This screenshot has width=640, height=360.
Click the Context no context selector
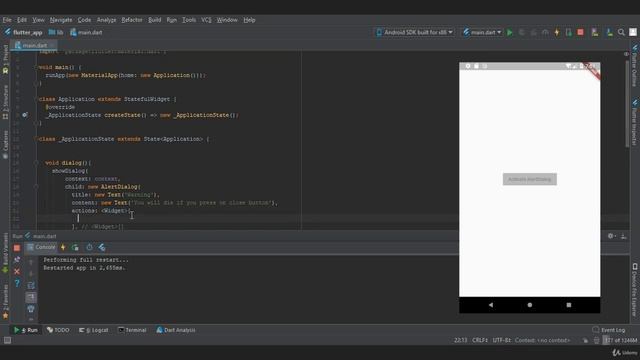click(542, 340)
